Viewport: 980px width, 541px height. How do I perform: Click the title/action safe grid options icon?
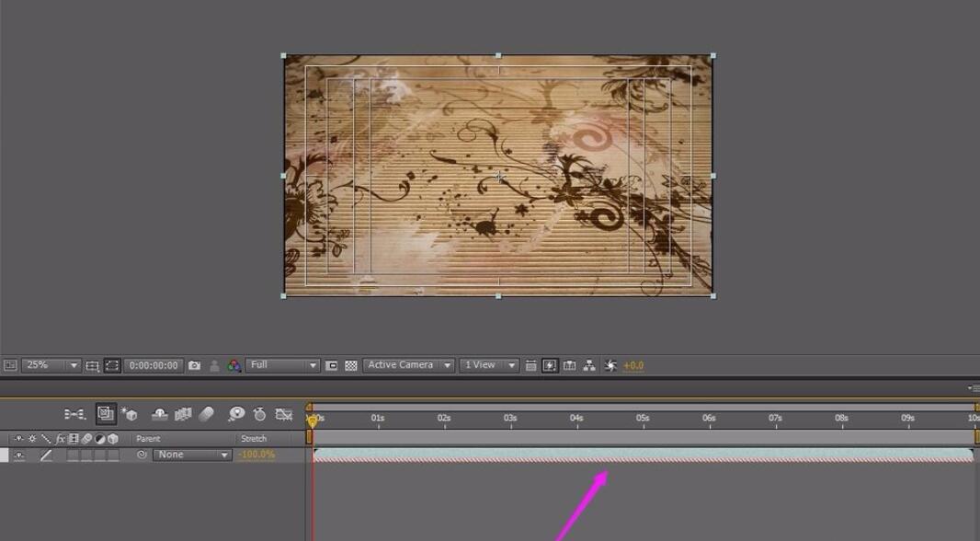[x=92, y=365]
